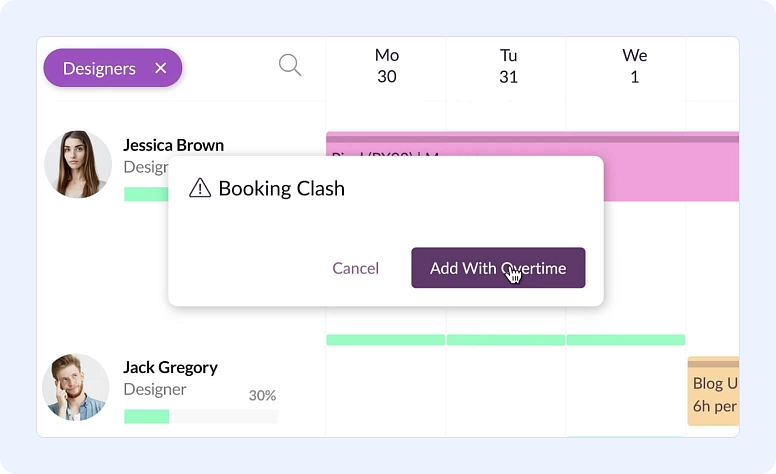Click green availability bar under Monday
The width and height of the screenshot is (776, 474).
[386, 340]
